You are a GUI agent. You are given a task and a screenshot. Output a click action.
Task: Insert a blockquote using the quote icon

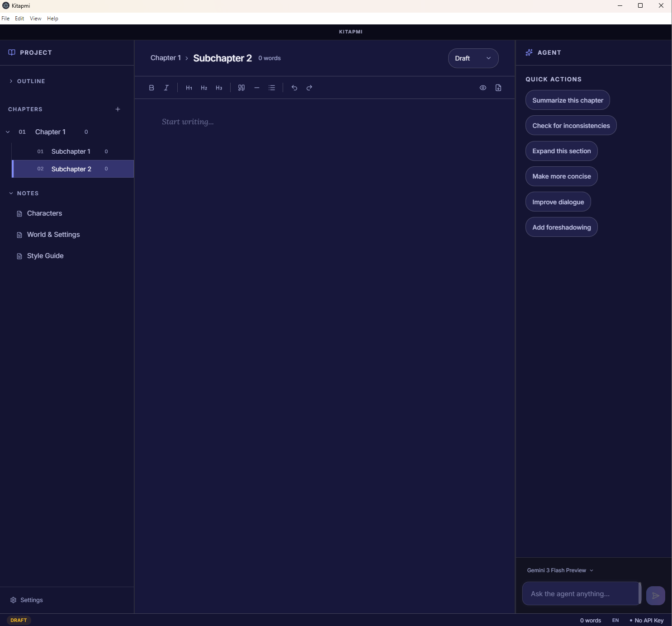(241, 87)
